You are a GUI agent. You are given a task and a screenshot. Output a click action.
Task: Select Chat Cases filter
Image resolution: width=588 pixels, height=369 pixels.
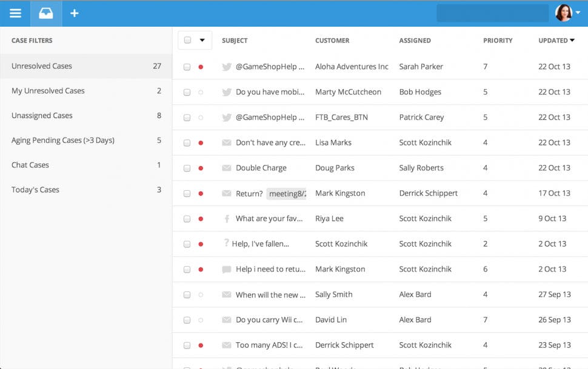86,165
